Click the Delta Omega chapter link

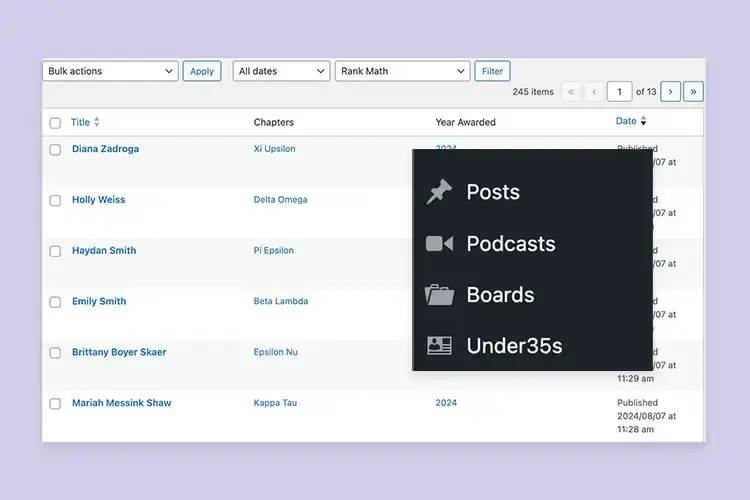(x=280, y=200)
